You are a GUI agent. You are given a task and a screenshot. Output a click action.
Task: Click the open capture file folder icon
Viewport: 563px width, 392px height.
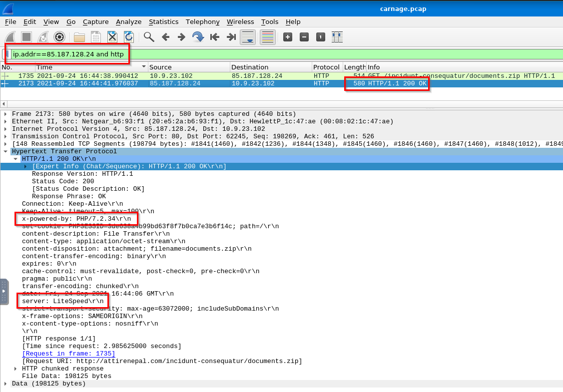tap(79, 37)
